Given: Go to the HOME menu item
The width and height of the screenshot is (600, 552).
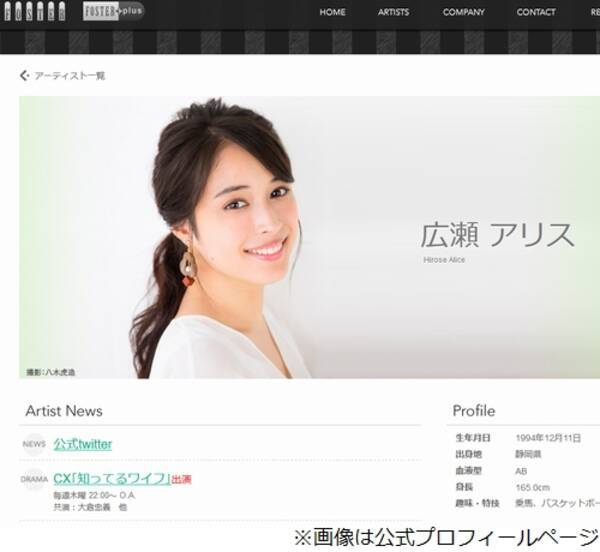Looking at the screenshot, I should (x=332, y=12).
